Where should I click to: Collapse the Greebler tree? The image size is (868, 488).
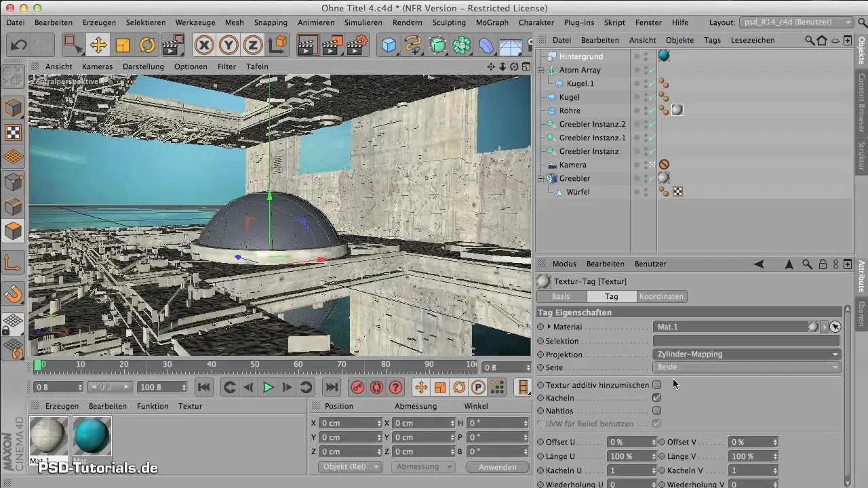[x=541, y=178]
